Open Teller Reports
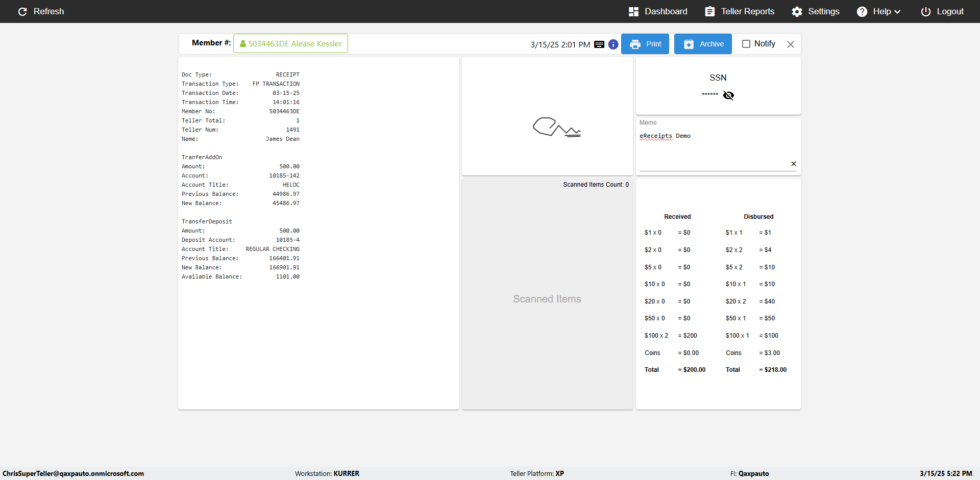The width and height of the screenshot is (980, 480). click(740, 11)
